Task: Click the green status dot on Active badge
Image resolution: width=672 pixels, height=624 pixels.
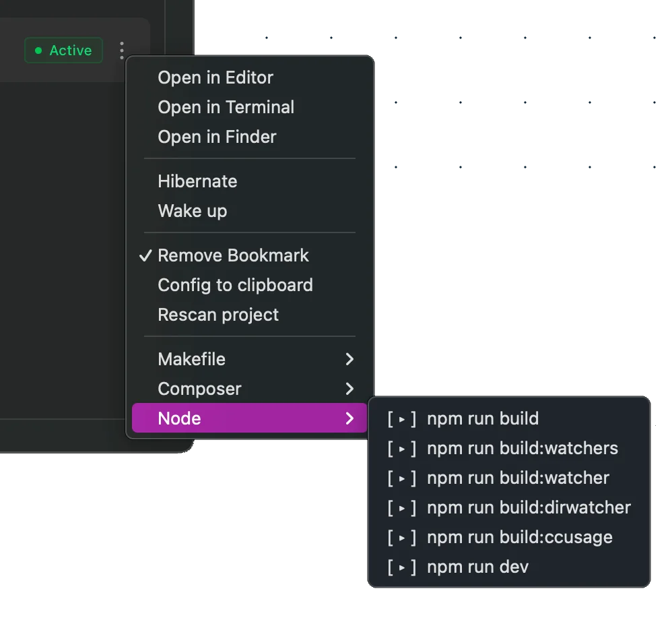Action: [x=38, y=50]
